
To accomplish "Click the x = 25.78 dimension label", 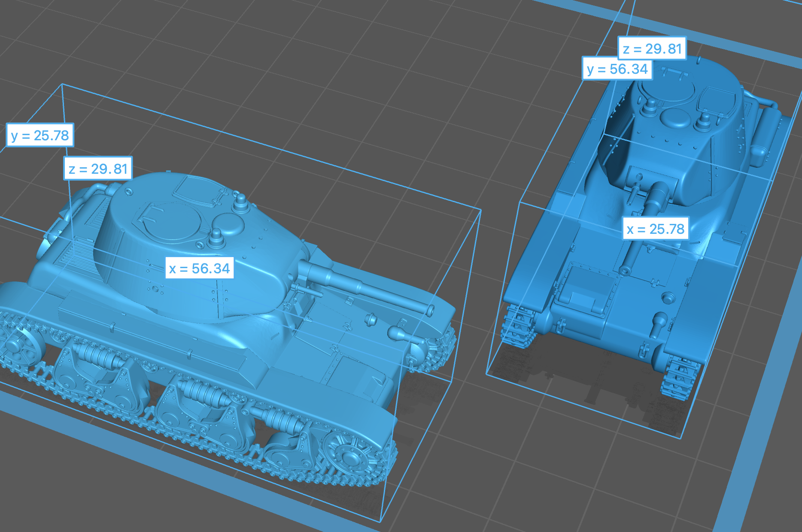I will pos(655,228).
